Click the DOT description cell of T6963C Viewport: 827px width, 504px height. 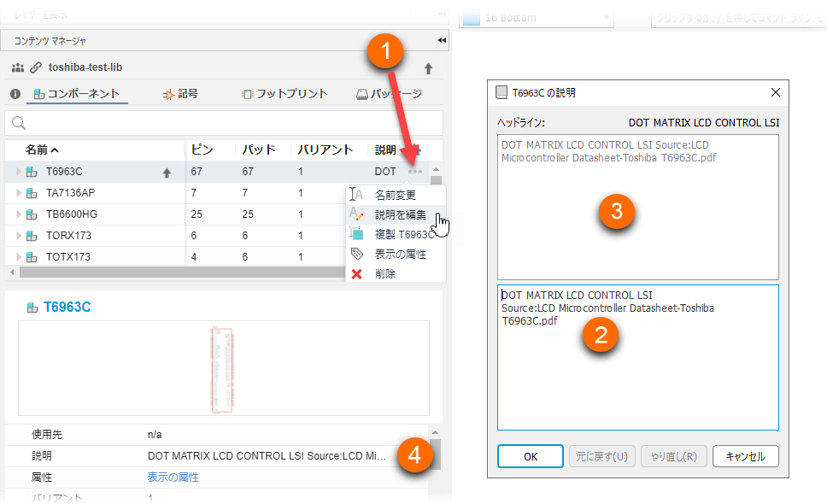(x=385, y=172)
